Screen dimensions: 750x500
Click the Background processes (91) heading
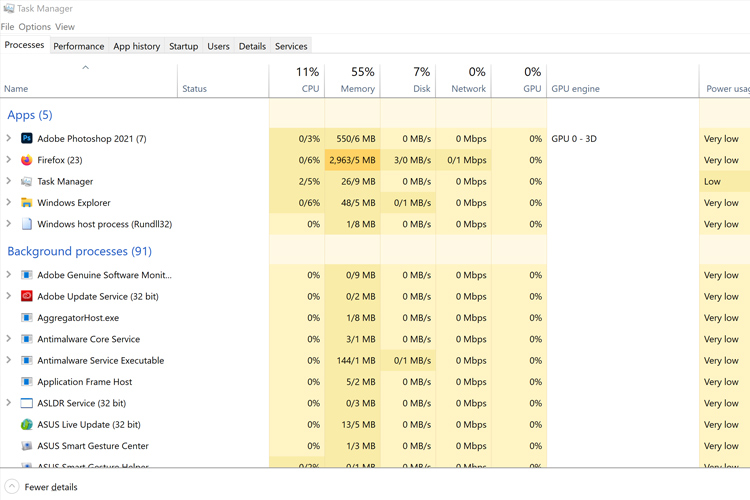point(79,251)
